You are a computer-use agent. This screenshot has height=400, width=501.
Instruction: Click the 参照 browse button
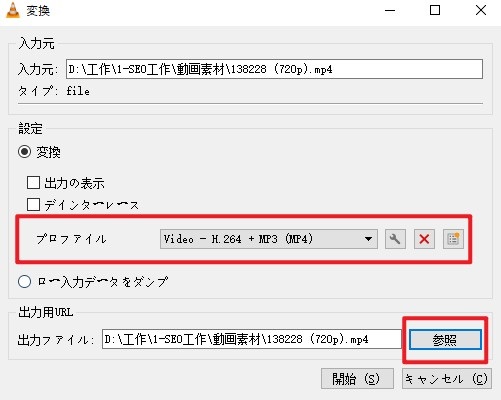445,340
